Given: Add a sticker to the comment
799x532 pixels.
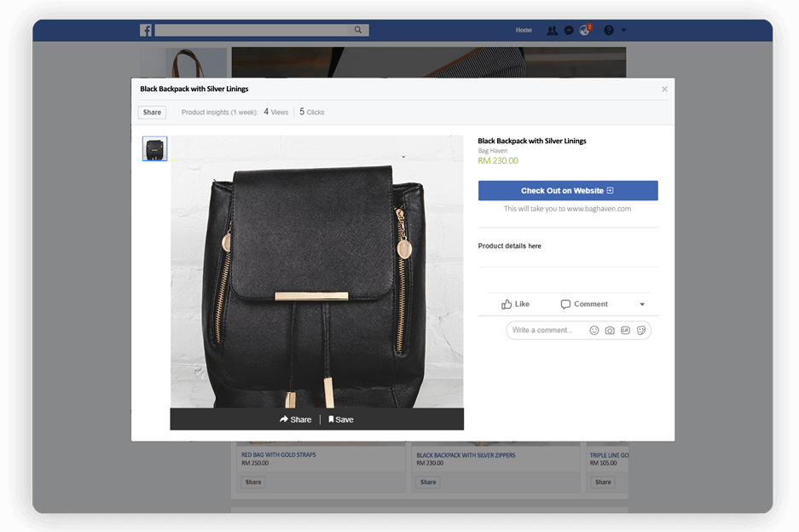Looking at the screenshot, I should click(x=641, y=330).
